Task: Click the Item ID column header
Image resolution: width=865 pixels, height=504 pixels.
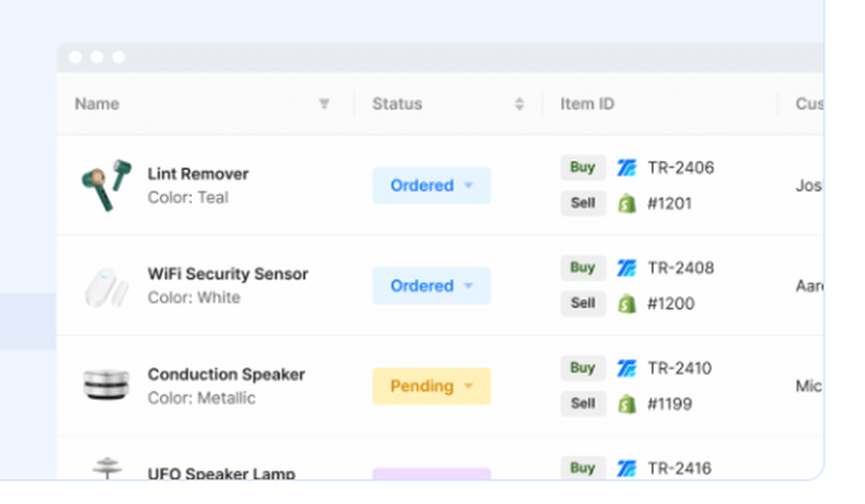Action: (587, 104)
